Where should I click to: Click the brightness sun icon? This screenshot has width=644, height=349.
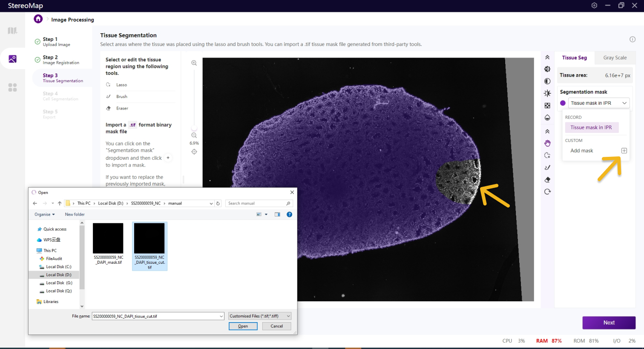click(x=547, y=93)
